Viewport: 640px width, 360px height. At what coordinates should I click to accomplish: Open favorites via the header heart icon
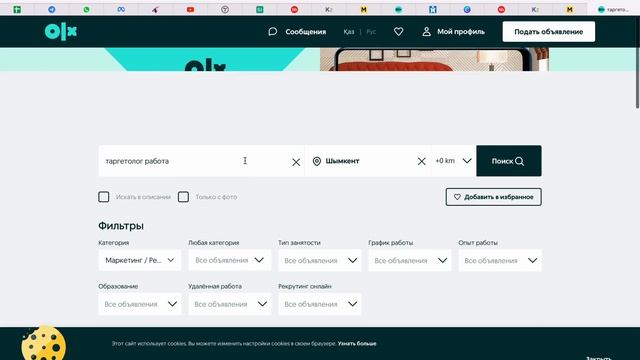tap(398, 31)
